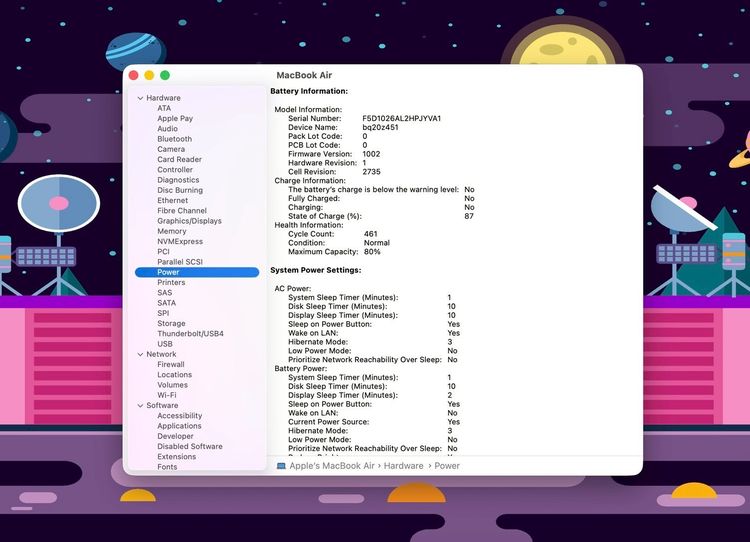Select the Hardware category label
Image resolution: width=750 pixels, height=542 pixels.
[164, 98]
